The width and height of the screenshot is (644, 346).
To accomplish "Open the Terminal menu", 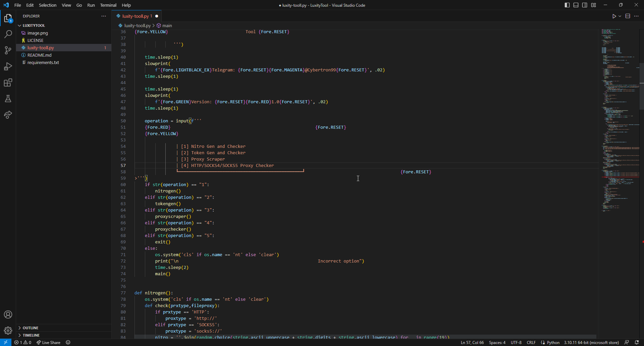I will coord(108,5).
